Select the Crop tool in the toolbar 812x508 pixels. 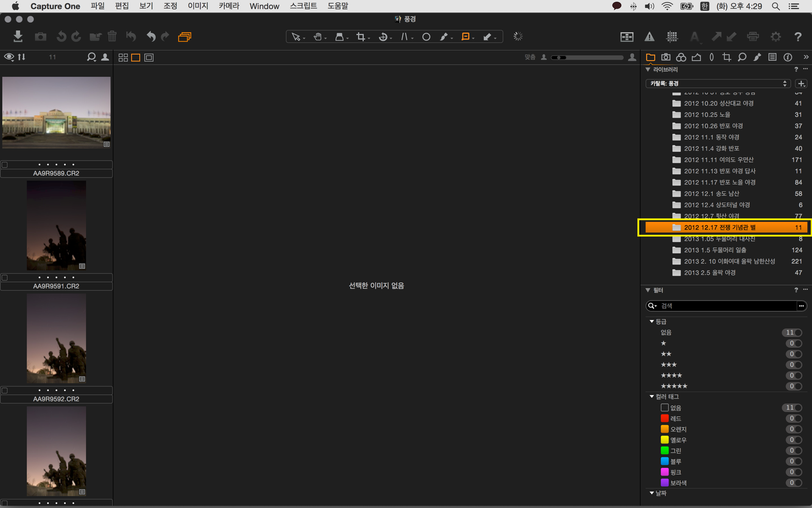pos(360,37)
